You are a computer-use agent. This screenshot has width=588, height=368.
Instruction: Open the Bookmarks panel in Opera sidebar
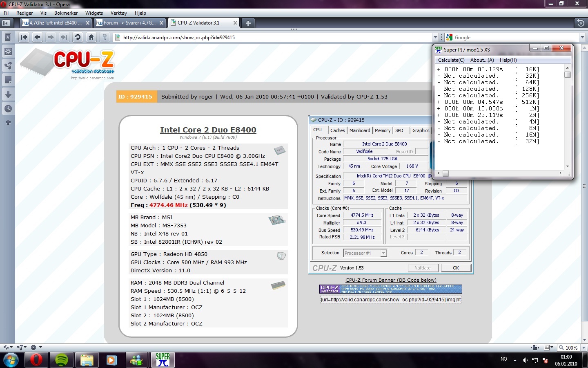8,37
